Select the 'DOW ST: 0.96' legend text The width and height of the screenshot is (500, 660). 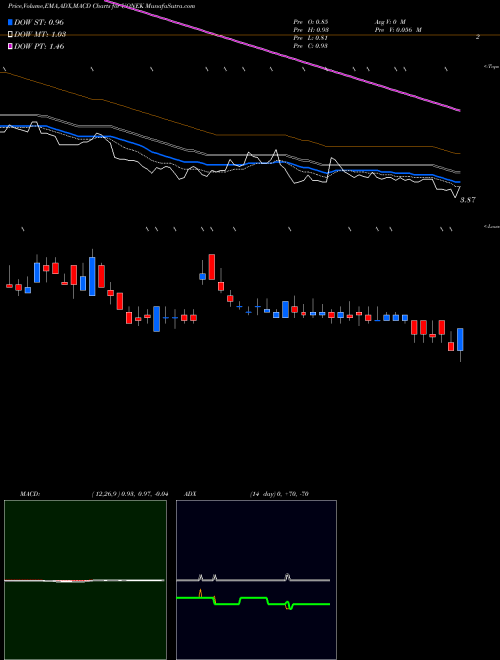pos(39,22)
